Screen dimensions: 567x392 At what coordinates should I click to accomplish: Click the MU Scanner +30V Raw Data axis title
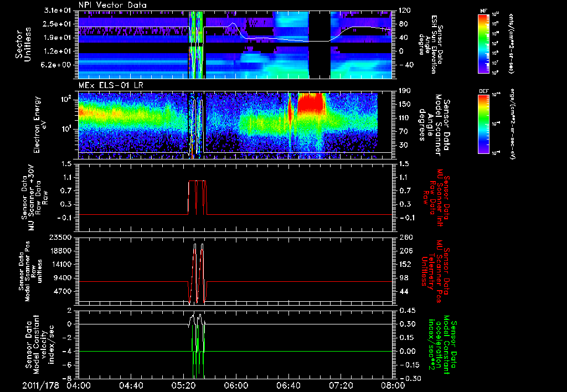click(x=34, y=198)
